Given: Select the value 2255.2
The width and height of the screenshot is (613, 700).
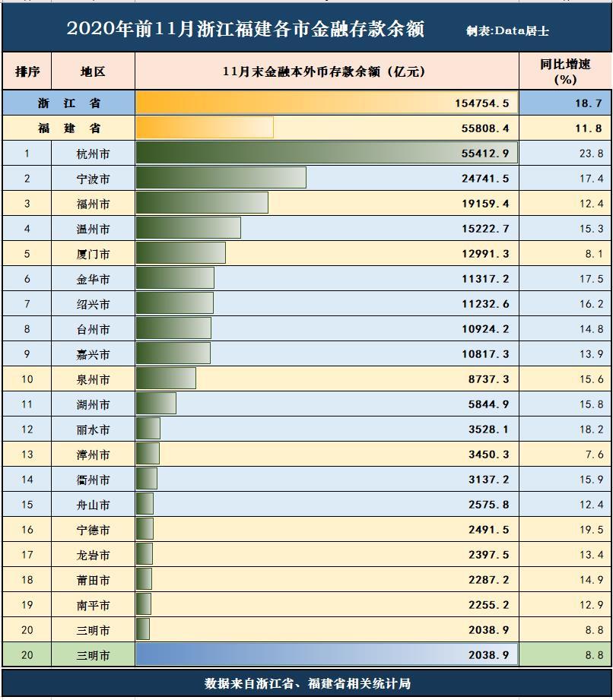Looking at the screenshot, I should (x=489, y=604).
